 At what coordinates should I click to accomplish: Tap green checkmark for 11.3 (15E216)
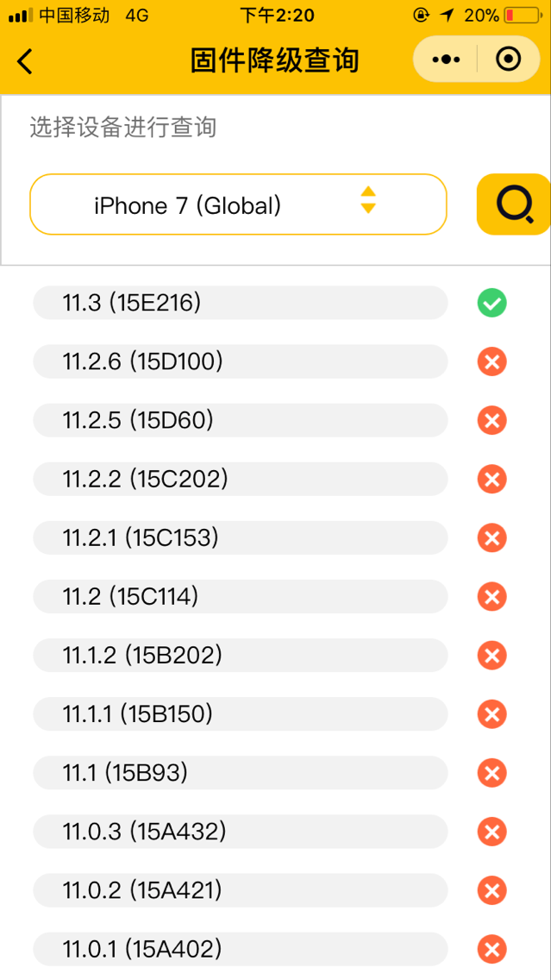tap(492, 303)
